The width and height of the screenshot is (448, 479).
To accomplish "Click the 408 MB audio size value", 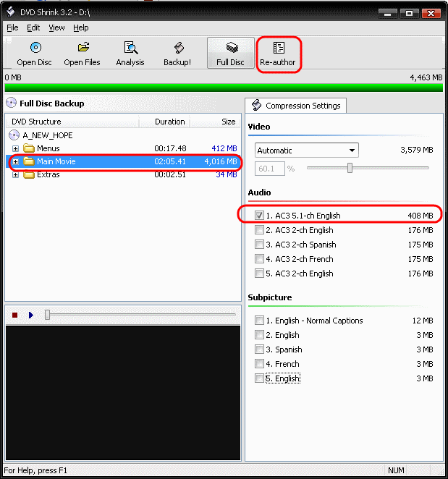I will 420,216.
